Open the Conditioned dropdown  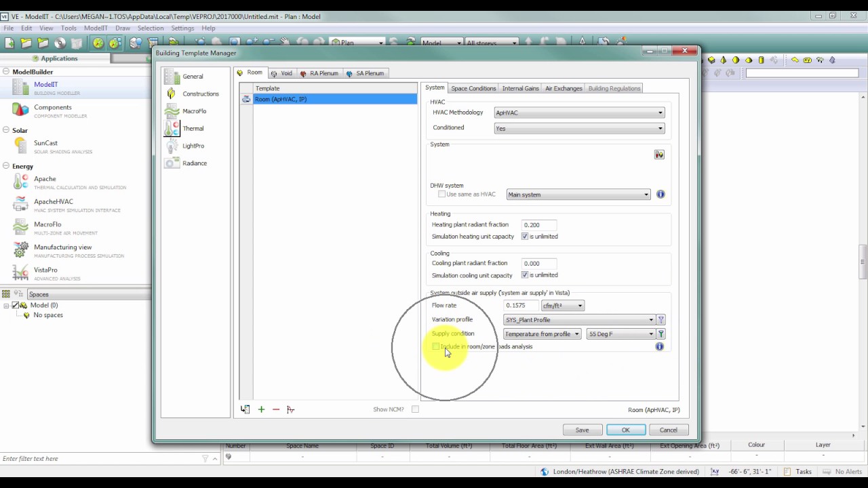pos(580,129)
